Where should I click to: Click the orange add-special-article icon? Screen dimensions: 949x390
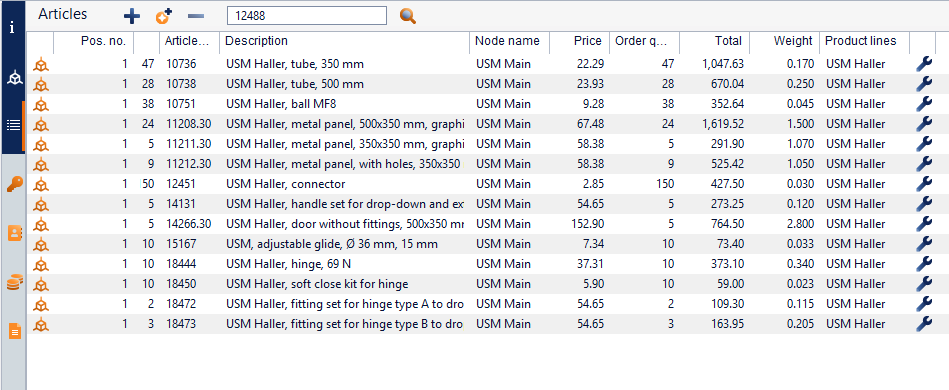pos(163,16)
